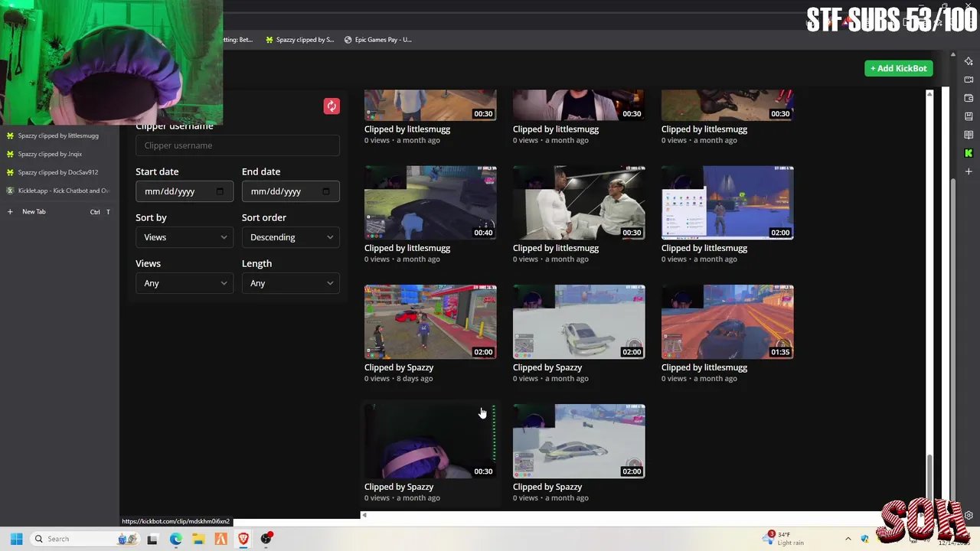The width and height of the screenshot is (980, 551).
Task: Open the 01:35 orange road clip by littlesmugg
Action: click(727, 322)
